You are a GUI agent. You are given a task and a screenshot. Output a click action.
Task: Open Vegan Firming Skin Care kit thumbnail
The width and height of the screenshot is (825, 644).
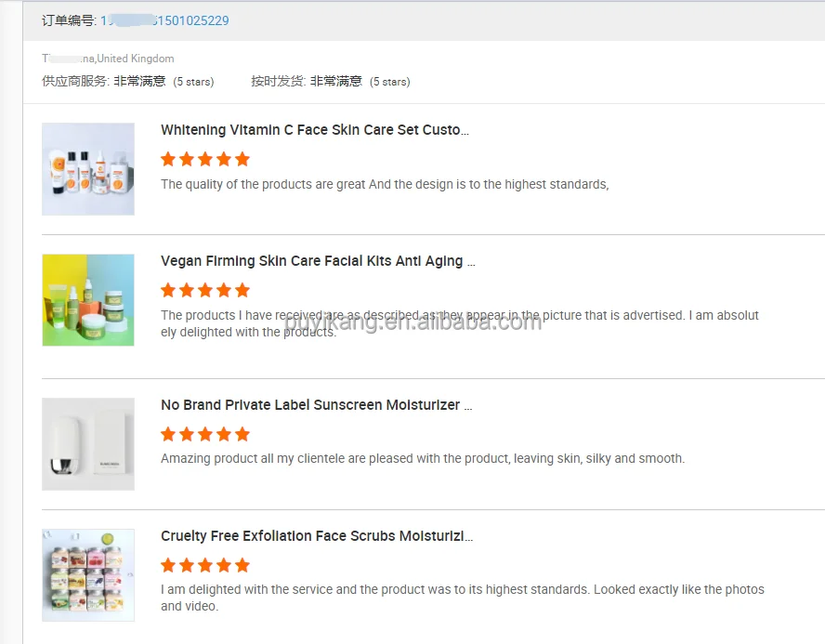click(x=88, y=300)
